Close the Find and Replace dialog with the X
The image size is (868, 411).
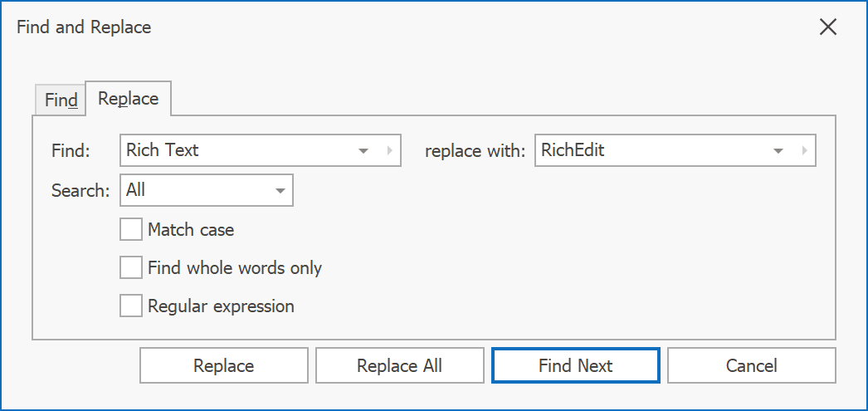tap(827, 27)
